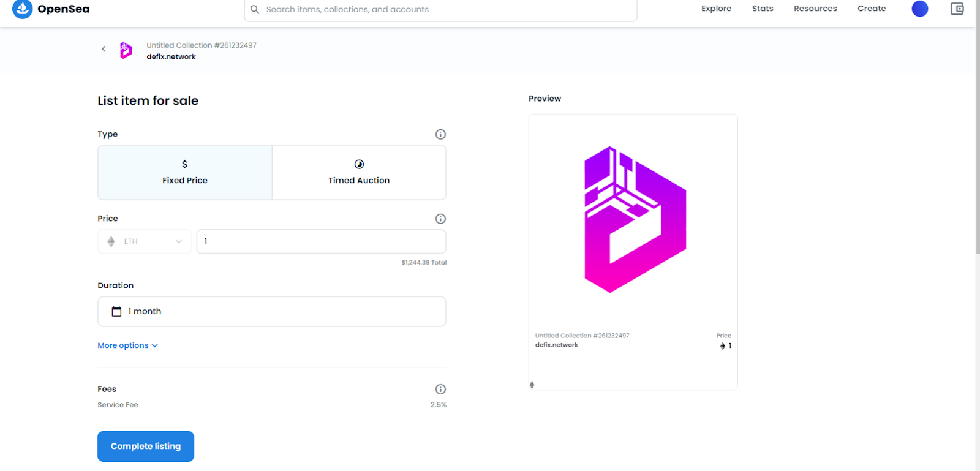Open the 1 month duration picker

[272, 312]
